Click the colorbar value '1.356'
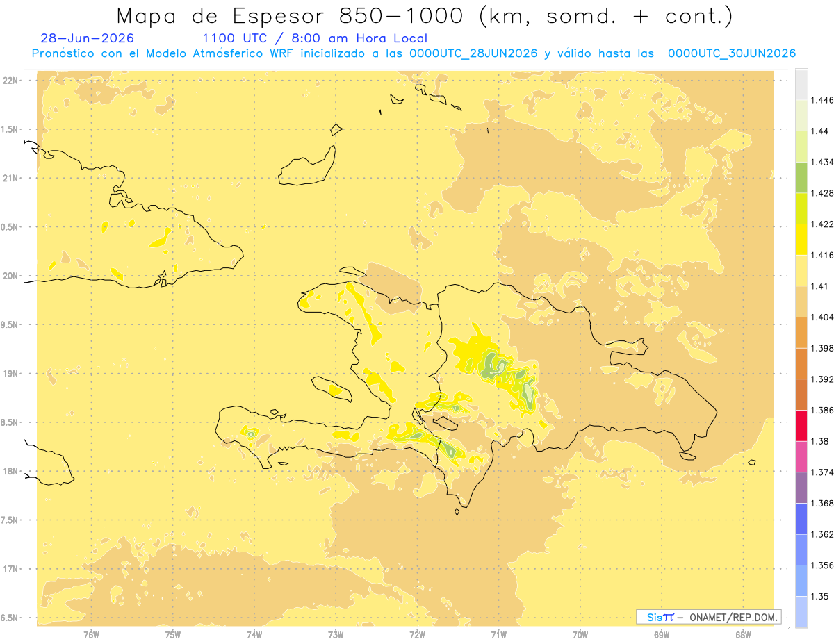834x644 pixels. point(821,565)
